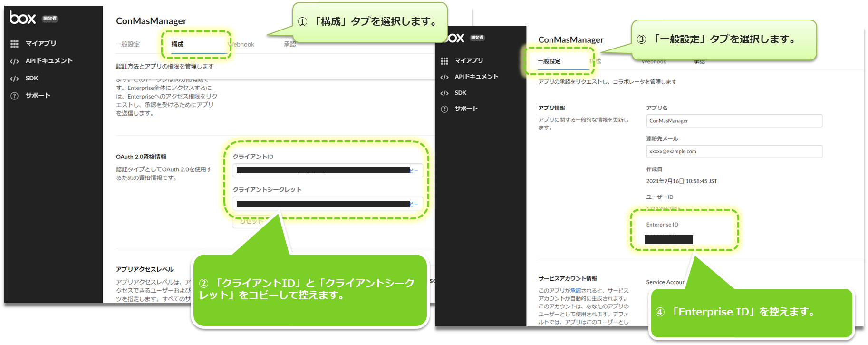Image resolution: width=868 pixels, height=345 pixels.
Task: Open マイアプリ via grid icon on the アプリ情報 page sidebar
Action: (x=444, y=61)
